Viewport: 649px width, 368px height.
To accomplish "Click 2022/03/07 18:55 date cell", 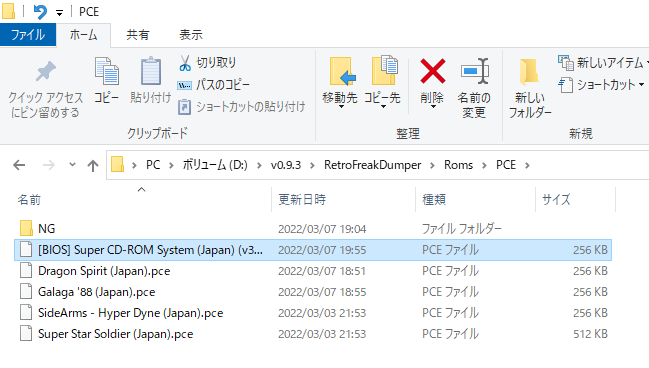I will [x=322, y=292].
